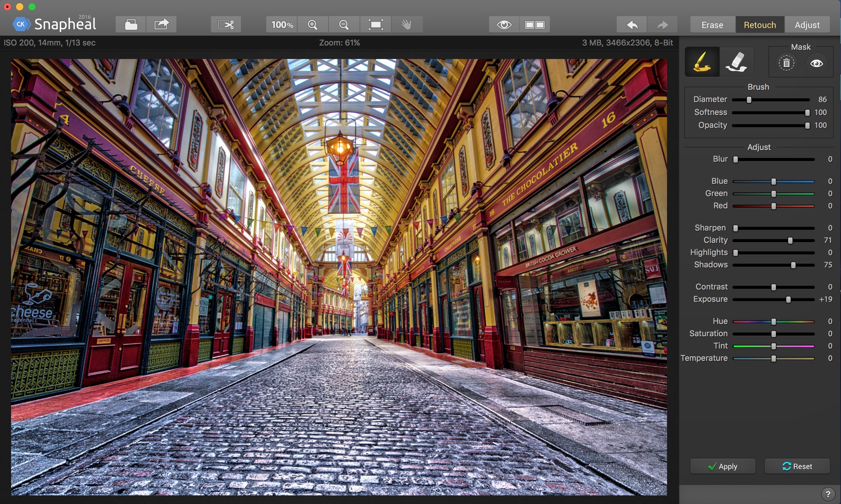Toggle side-by-side compare view
This screenshot has height=504, width=841.
click(535, 25)
